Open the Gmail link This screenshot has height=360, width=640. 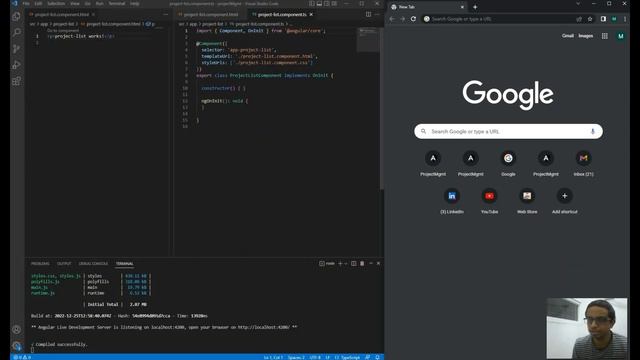pyautogui.click(x=568, y=36)
